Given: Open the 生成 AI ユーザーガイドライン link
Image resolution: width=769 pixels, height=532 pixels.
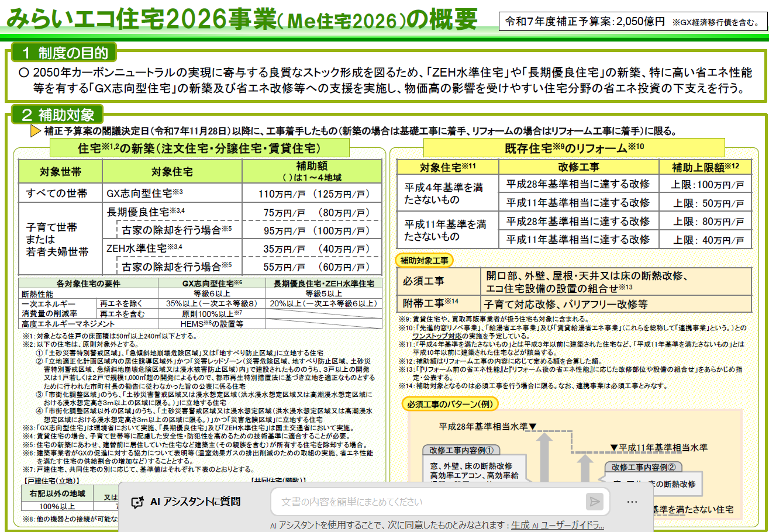Looking at the screenshot, I should [557, 525].
